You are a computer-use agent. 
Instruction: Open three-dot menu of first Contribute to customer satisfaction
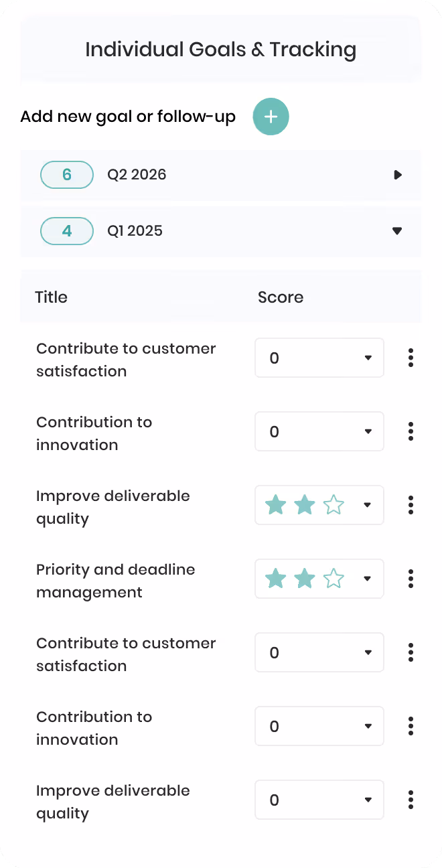(411, 358)
